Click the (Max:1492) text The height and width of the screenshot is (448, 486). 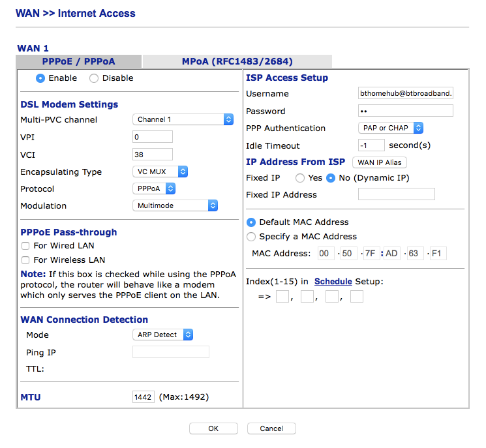coord(184,397)
